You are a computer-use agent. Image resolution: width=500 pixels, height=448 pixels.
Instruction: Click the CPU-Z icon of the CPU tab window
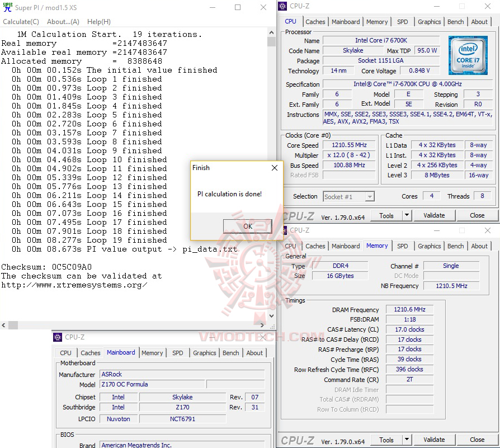[x=282, y=6]
